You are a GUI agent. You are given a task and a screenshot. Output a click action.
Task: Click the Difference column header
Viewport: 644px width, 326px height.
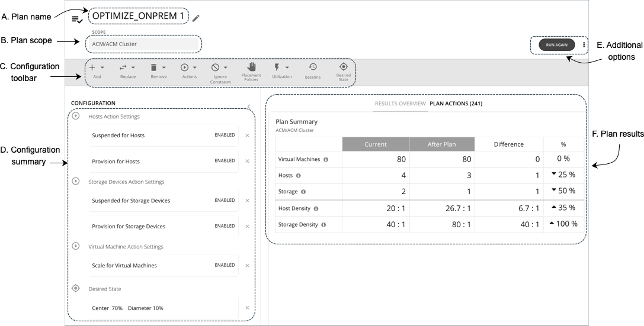tap(509, 144)
